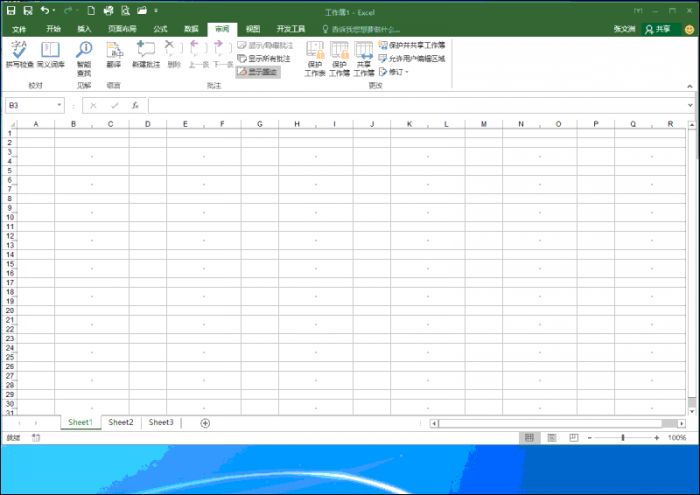Click horizontal scrollbar left arrow
This screenshot has width=700, height=495.
point(434,423)
